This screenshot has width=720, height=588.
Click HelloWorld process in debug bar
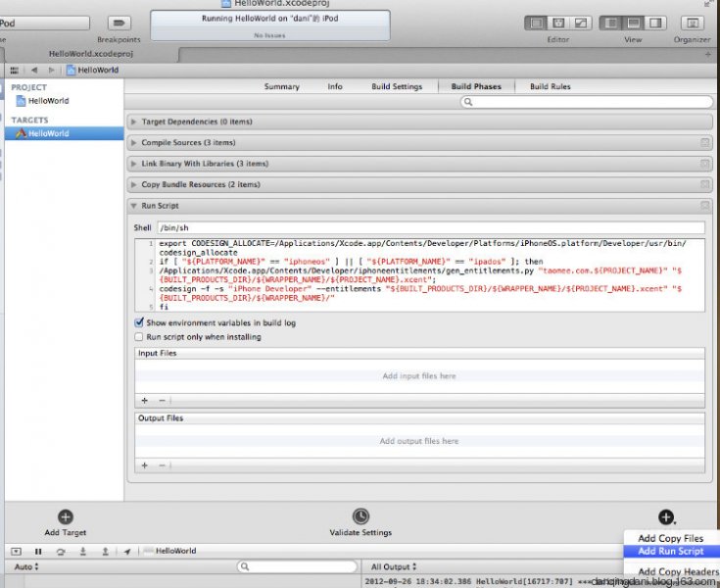click(x=170, y=551)
